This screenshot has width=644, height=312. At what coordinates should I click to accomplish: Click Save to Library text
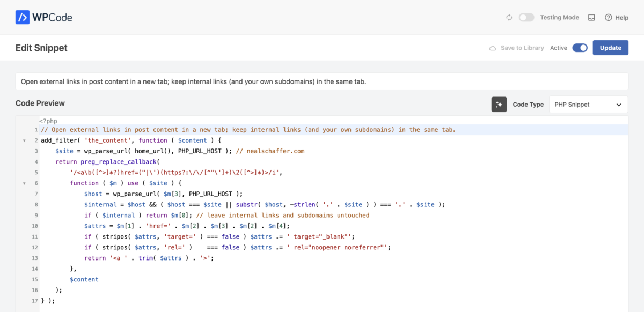pos(522,48)
